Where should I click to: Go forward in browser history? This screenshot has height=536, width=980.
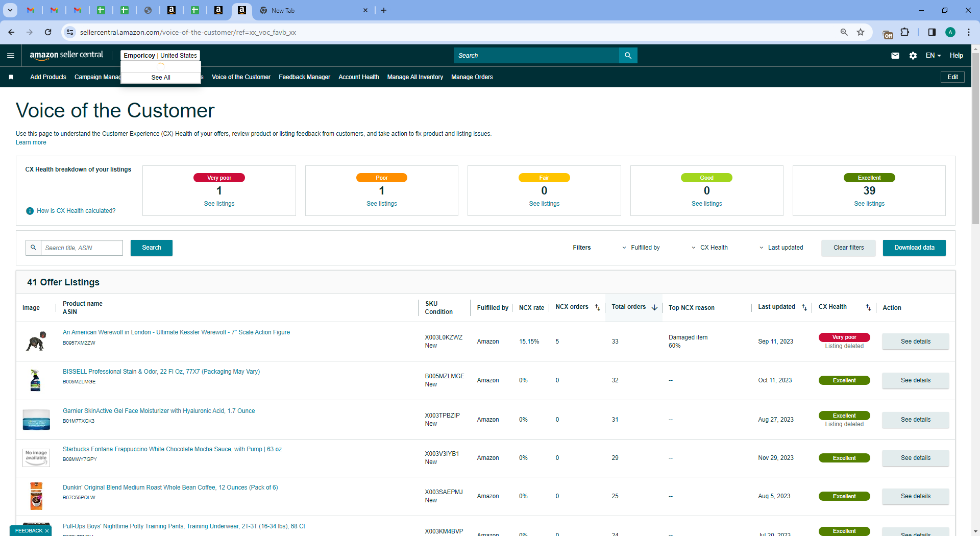pos(30,32)
